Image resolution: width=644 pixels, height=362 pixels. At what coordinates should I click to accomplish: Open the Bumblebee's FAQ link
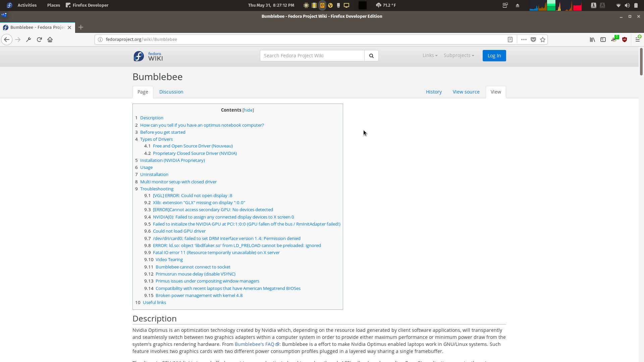click(257, 344)
